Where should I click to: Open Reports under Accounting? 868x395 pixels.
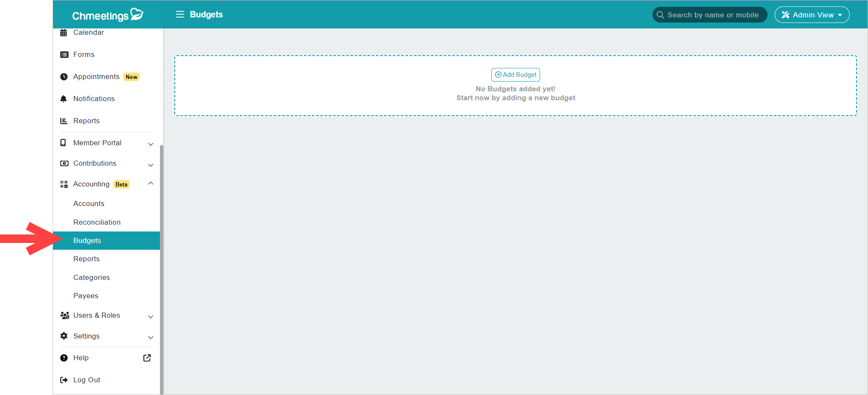(x=86, y=259)
